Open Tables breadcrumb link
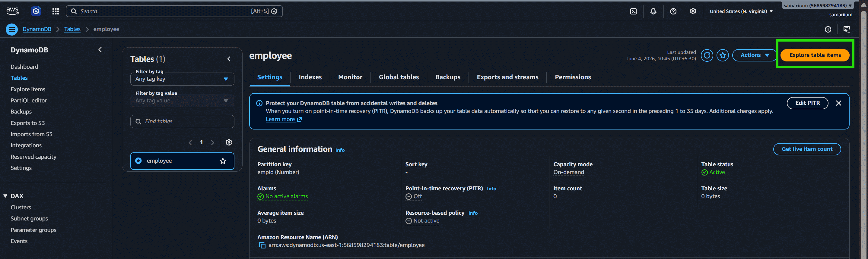The height and width of the screenshot is (259, 868). [x=72, y=29]
